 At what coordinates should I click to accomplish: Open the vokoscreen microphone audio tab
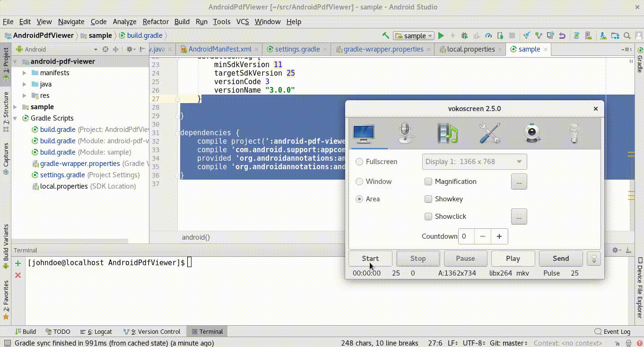pos(405,133)
